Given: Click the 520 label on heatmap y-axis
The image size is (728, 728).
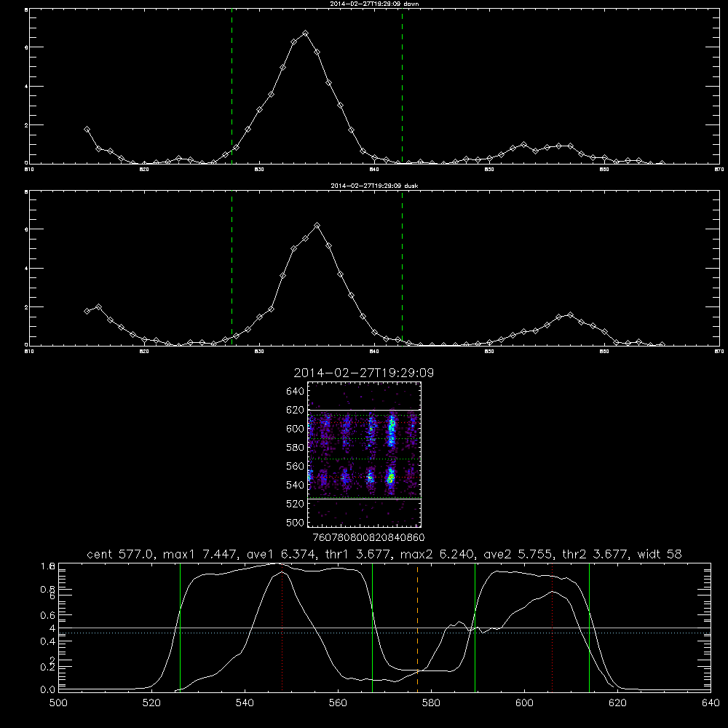Looking at the screenshot, I should click(x=296, y=504).
